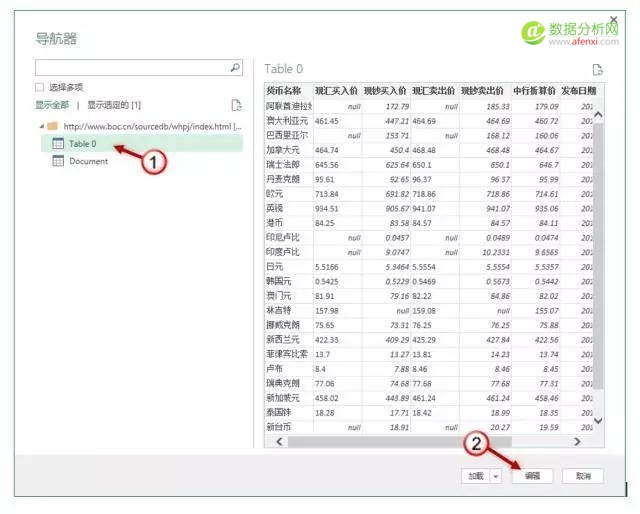Click the 林吉特 row name cell
Image resolution: width=640 pixels, height=514 pixels.
(x=288, y=311)
